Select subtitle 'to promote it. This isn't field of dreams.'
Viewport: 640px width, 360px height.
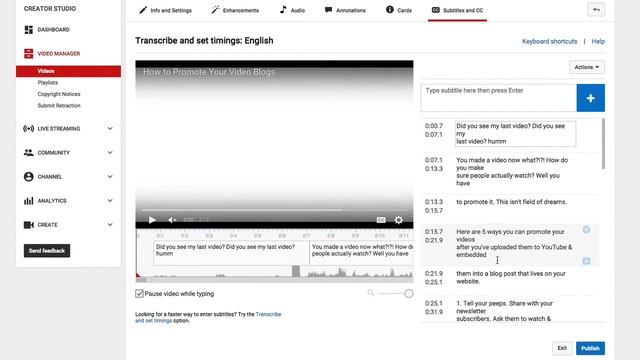(x=511, y=202)
